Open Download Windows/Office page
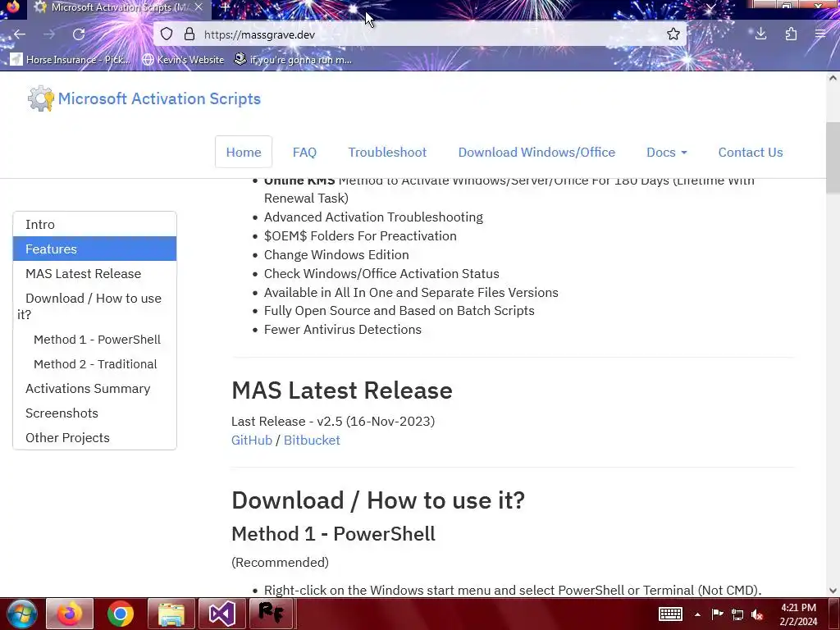Viewport: 840px width, 630px height. tap(536, 152)
